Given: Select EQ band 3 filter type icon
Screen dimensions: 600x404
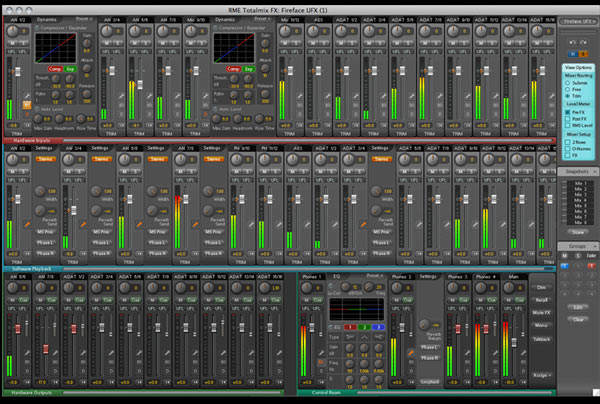Looking at the screenshot, I should (x=378, y=337).
